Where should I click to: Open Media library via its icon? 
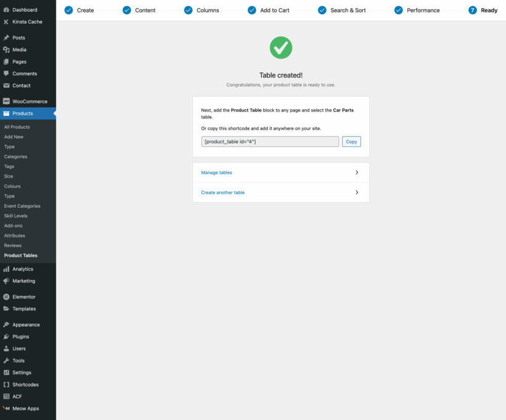pyautogui.click(x=6, y=50)
